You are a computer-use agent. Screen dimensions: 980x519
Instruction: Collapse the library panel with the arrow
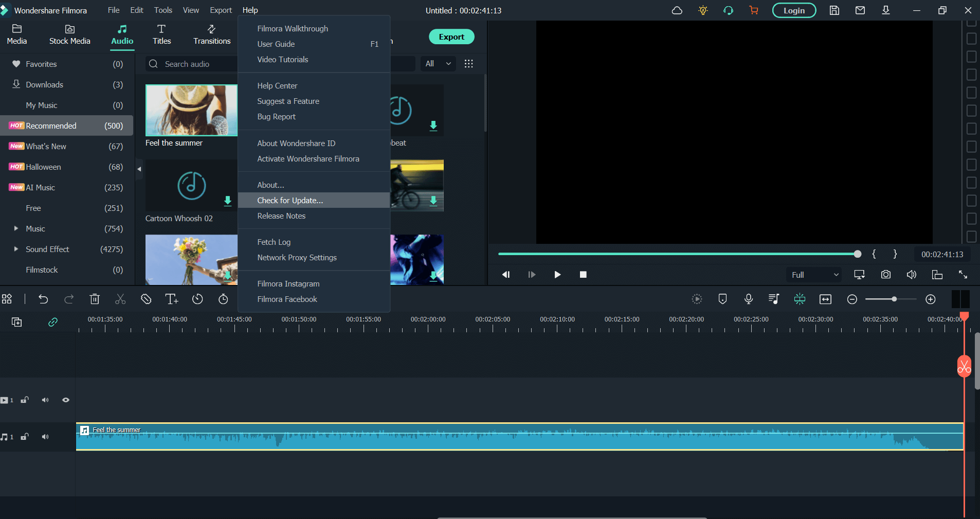pos(139,169)
